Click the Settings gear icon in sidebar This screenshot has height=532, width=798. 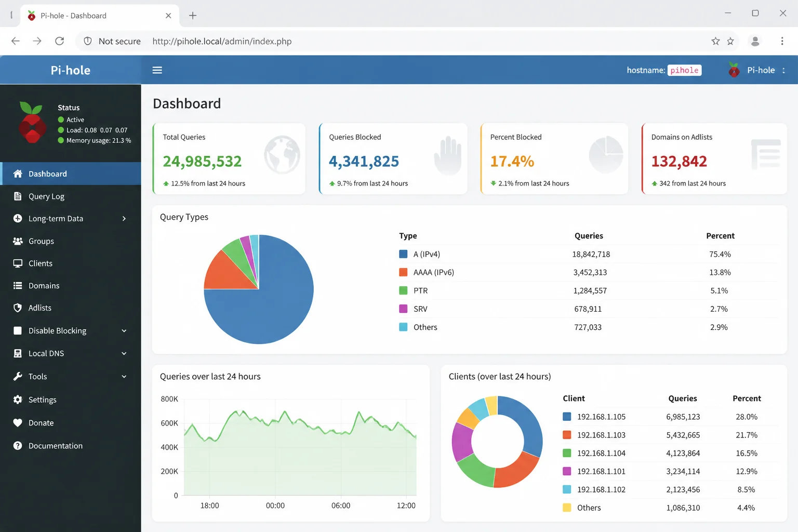(18, 400)
